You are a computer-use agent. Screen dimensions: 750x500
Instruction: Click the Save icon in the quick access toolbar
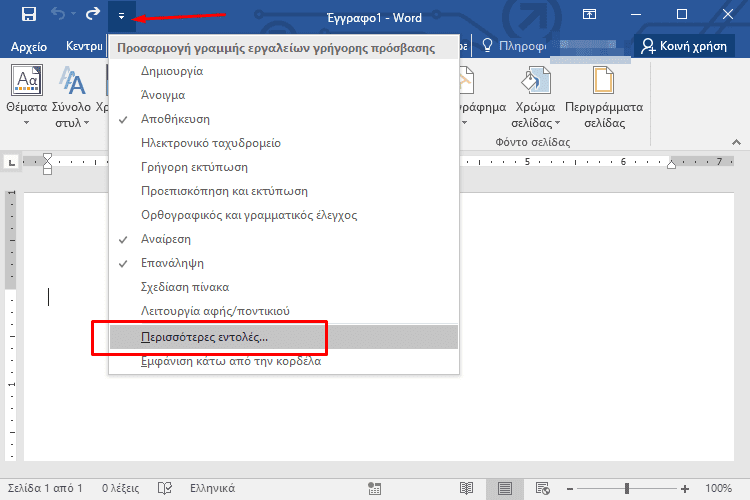[28, 15]
